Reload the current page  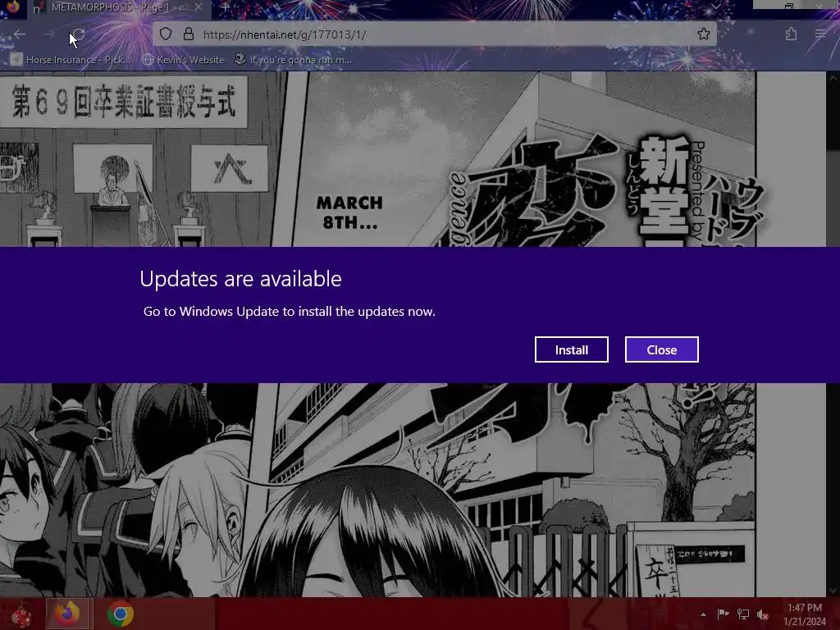[x=78, y=34]
